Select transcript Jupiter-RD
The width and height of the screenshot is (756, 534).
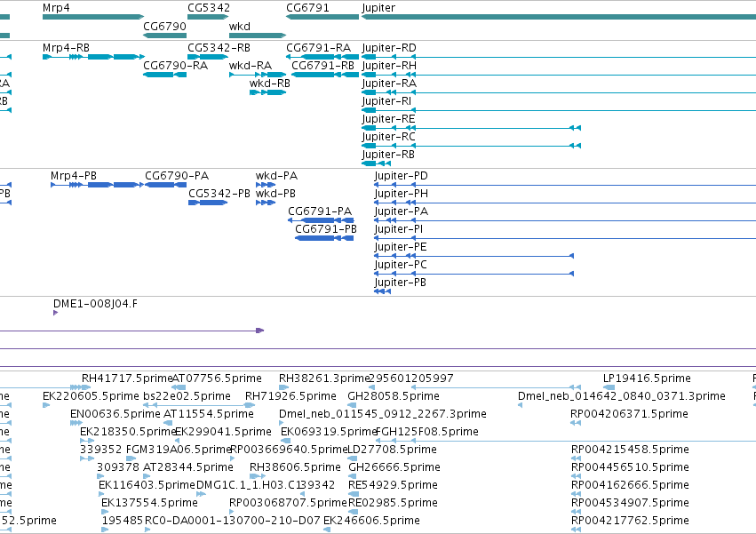coord(389,48)
